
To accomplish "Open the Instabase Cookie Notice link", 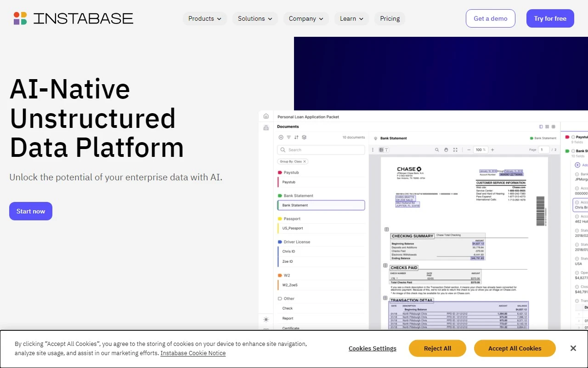I will point(193,353).
